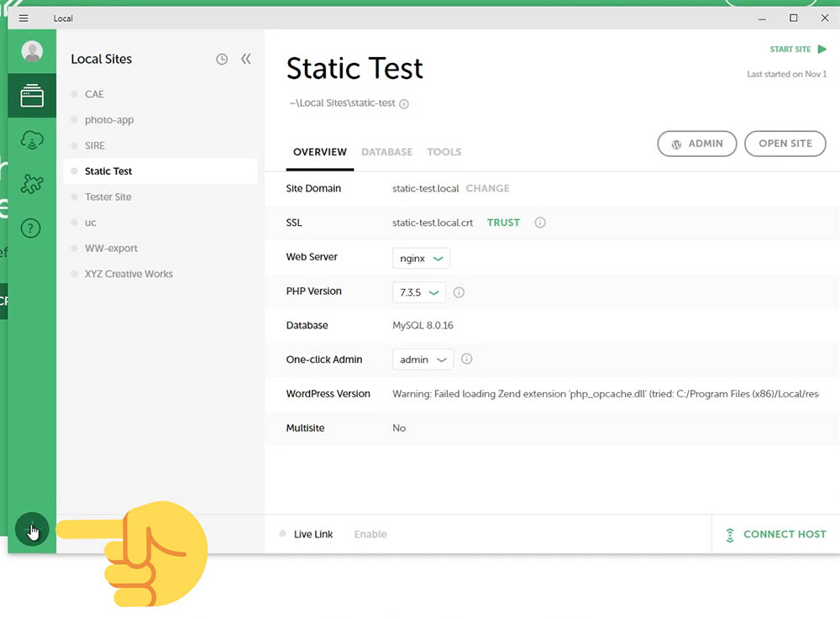Click the SSL info icon
The width and height of the screenshot is (840, 619).
[540, 223]
